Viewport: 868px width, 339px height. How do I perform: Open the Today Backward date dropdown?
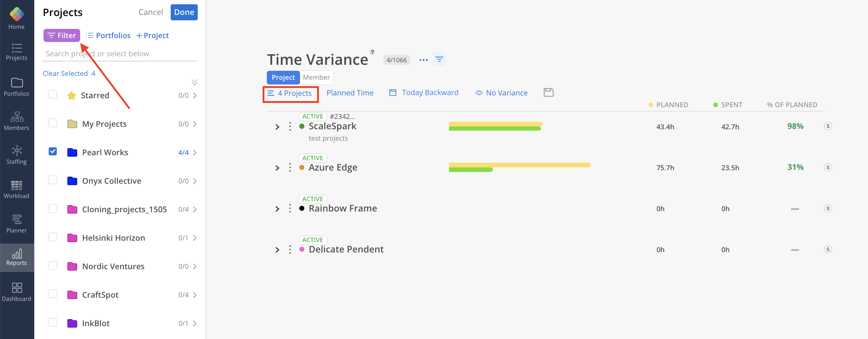pyautogui.click(x=424, y=93)
